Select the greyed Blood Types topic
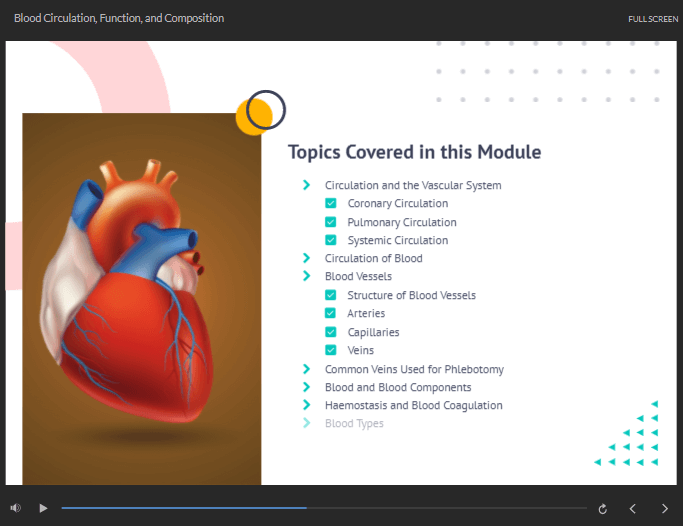Image resolution: width=683 pixels, height=526 pixels. tap(354, 423)
